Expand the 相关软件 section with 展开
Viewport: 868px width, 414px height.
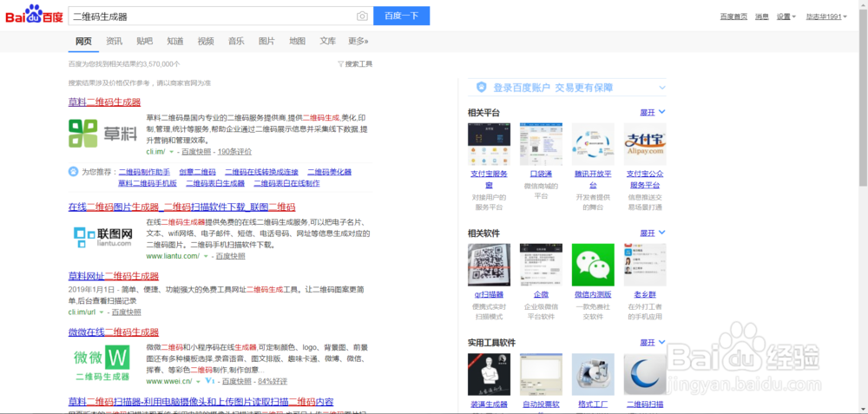tap(653, 233)
